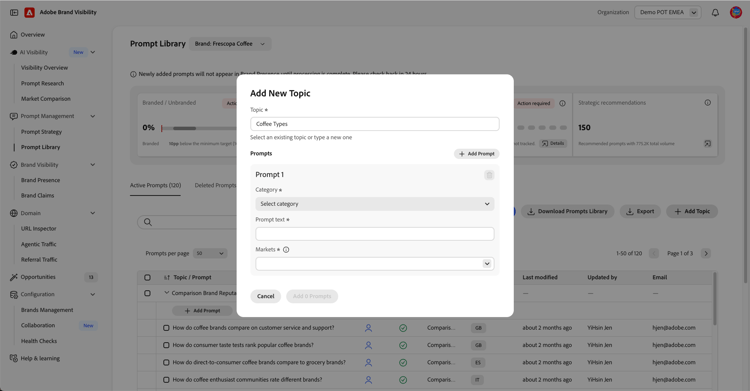The width and height of the screenshot is (750, 391).
Task: Check the consumer taste tests prompt
Action: tap(166, 345)
